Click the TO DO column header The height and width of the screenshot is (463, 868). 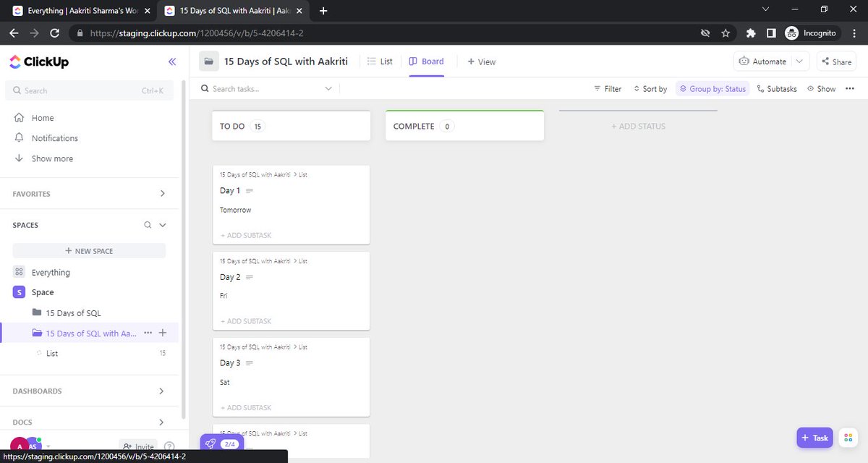point(292,126)
